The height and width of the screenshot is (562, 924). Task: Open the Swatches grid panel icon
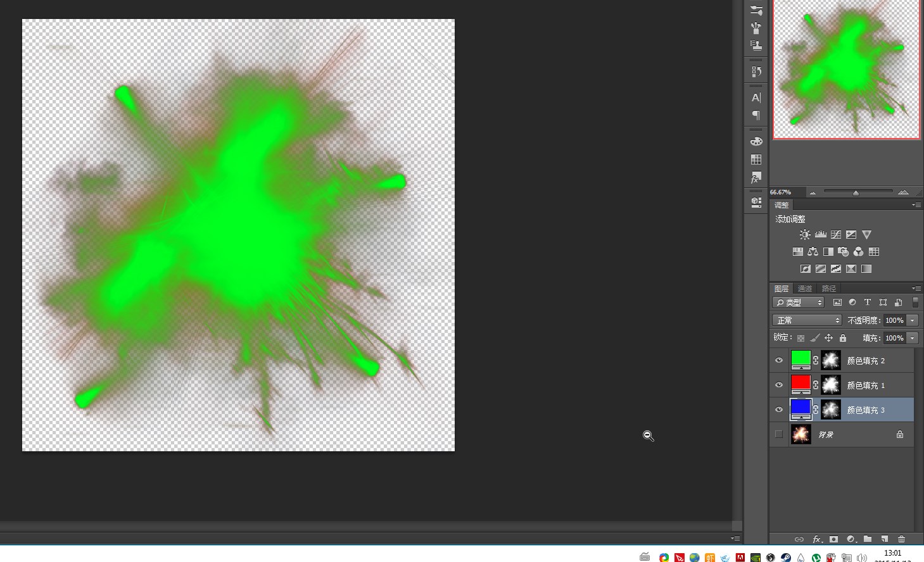(756, 159)
